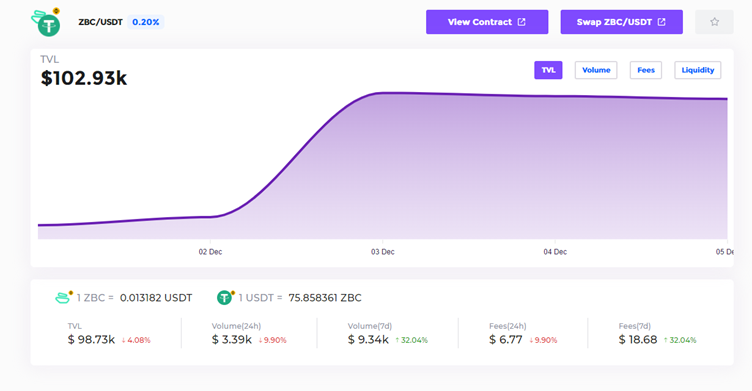The height and width of the screenshot is (391, 752).
Task: Click the Volume(24h) 9.90% change
Action: point(272,340)
